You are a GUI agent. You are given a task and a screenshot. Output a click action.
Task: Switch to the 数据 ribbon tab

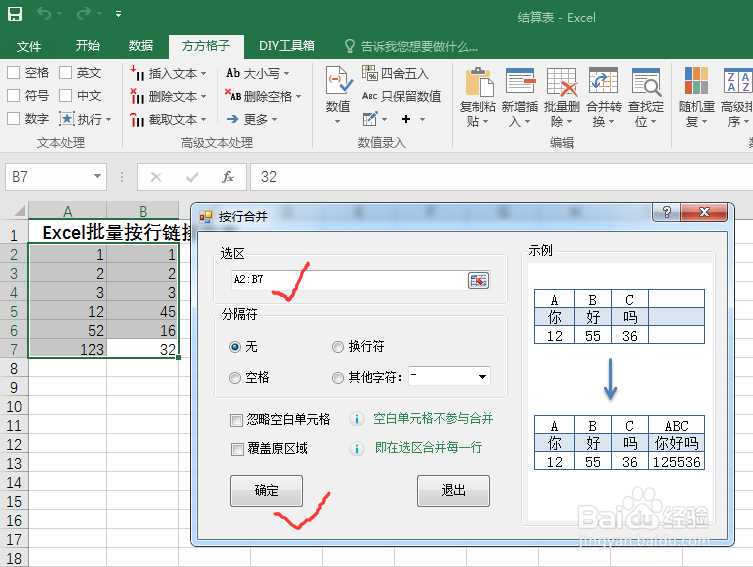pyautogui.click(x=141, y=46)
